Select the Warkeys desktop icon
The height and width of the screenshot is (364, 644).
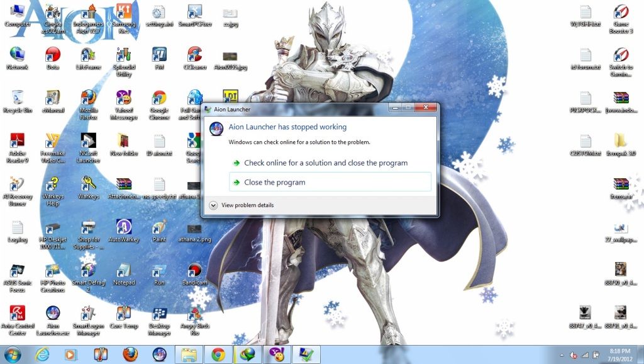coord(88,187)
